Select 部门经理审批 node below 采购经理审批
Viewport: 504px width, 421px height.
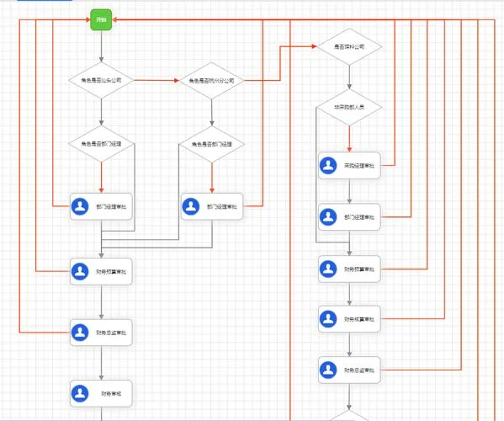(349, 217)
